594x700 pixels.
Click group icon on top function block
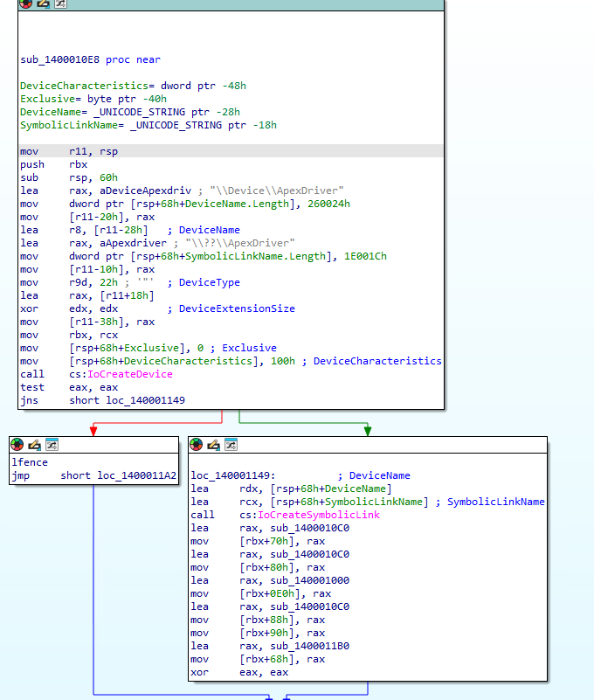(59, 3)
